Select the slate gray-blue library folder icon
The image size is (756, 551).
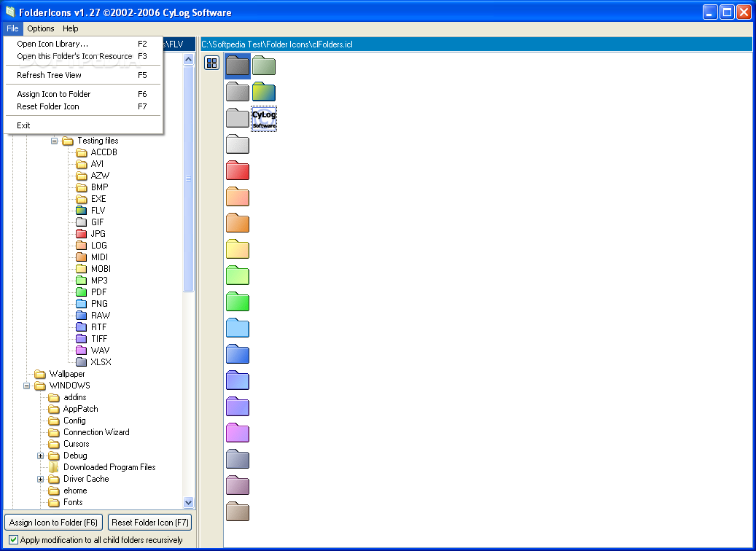[x=238, y=458]
